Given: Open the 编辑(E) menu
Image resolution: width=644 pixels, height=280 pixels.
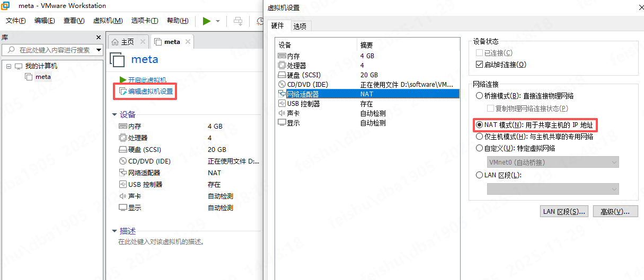Looking at the screenshot, I should point(45,21).
